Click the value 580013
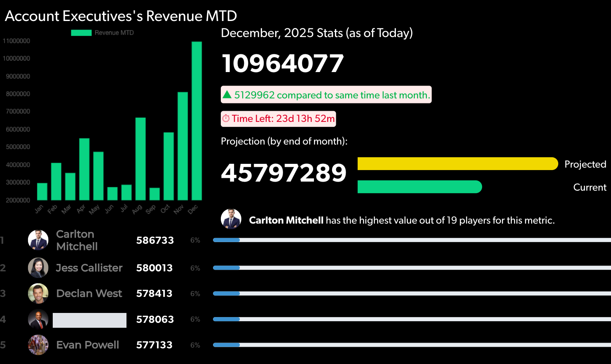611x364 pixels. coord(155,268)
